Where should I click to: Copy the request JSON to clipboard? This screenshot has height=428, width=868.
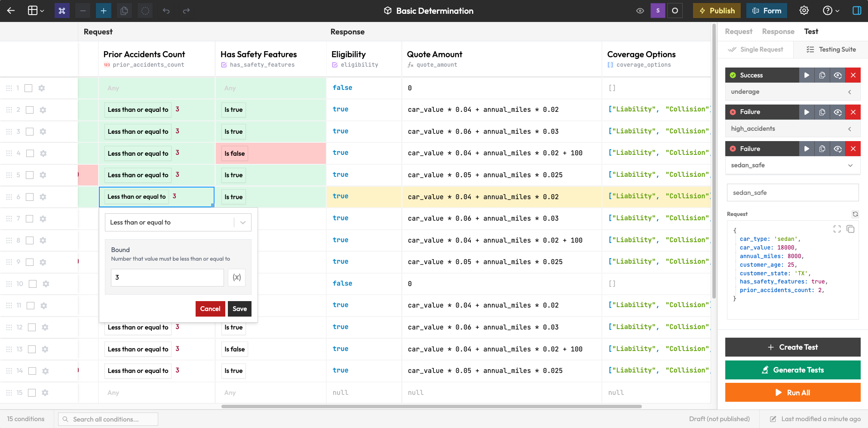(850, 229)
